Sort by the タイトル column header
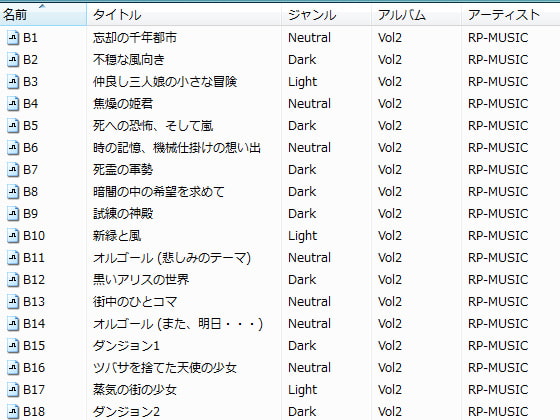 pos(184,15)
